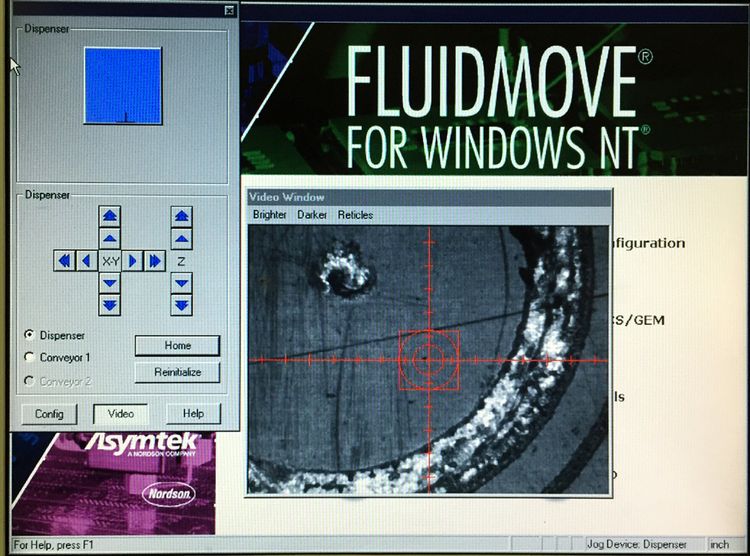Click the Z-axis fast up arrow
This screenshot has width=750, height=556.
(x=181, y=215)
